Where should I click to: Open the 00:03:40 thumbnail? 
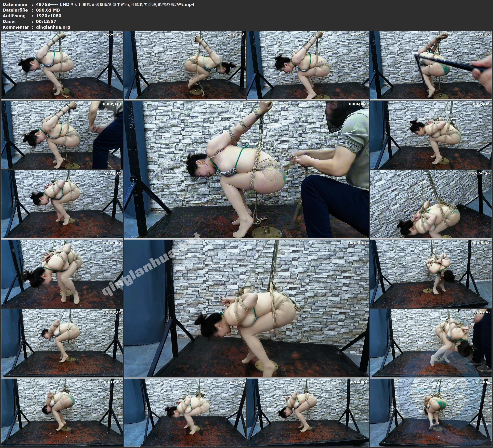point(62,135)
